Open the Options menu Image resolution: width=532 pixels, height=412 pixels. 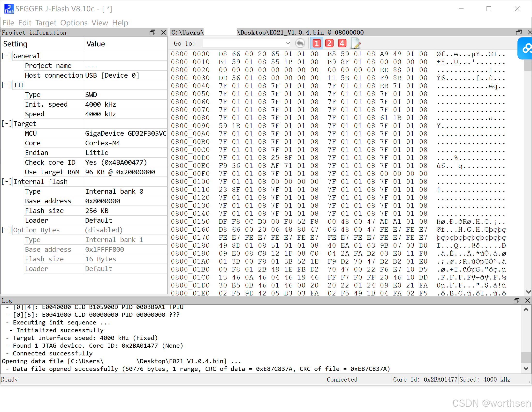click(x=74, y=23)
